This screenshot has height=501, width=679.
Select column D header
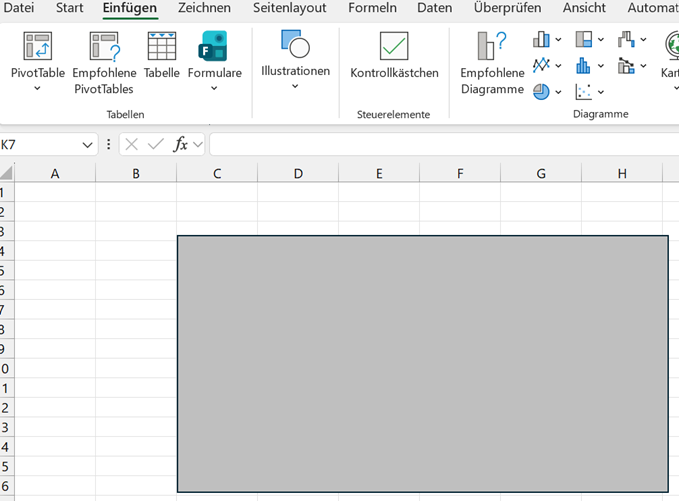coord(298,174)
